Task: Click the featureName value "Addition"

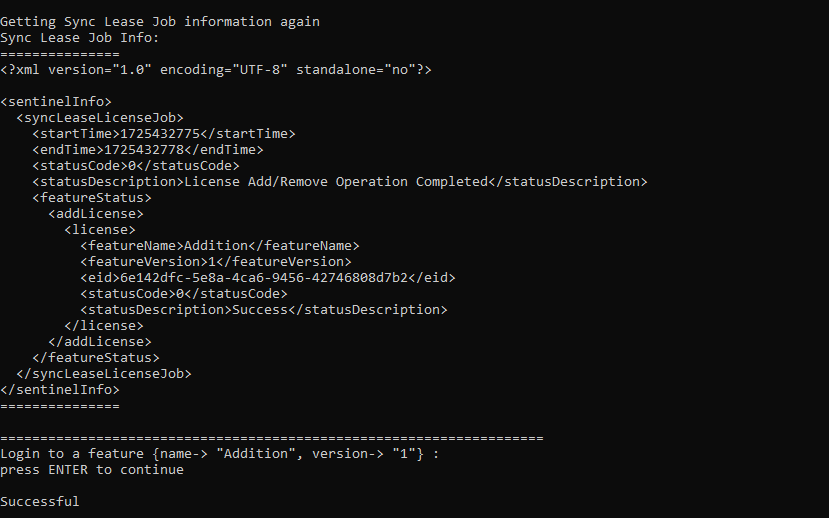Action: [216, 246]
